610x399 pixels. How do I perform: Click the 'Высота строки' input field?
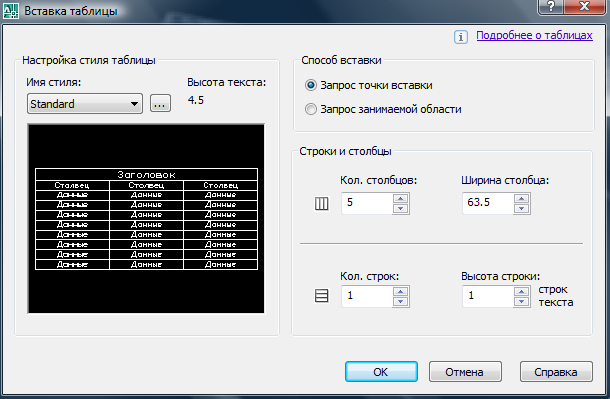tap(488, 296)
